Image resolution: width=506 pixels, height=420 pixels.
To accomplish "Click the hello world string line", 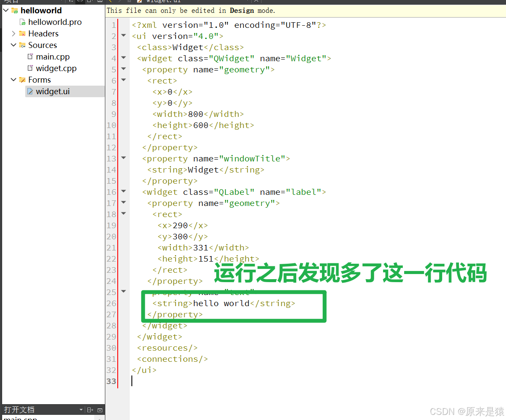I will pos(223,304).
